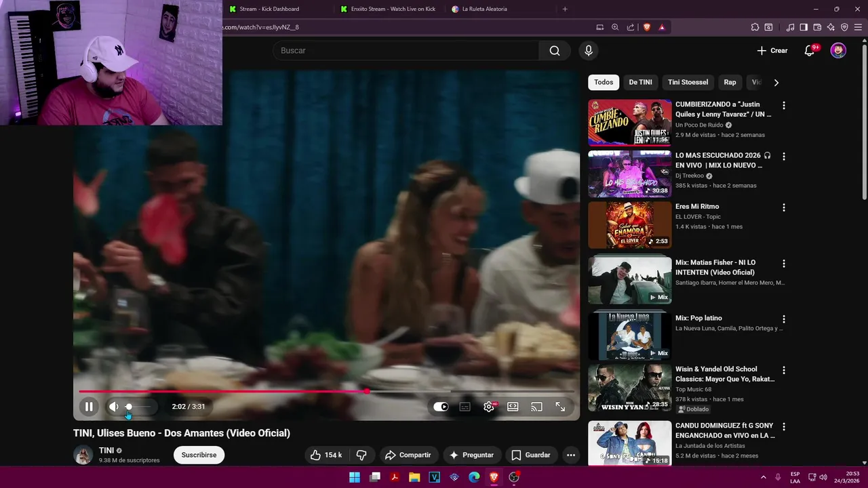Start voice search with microphone
Viewport: 868px width, 488px height.
[x=589, y=51]
